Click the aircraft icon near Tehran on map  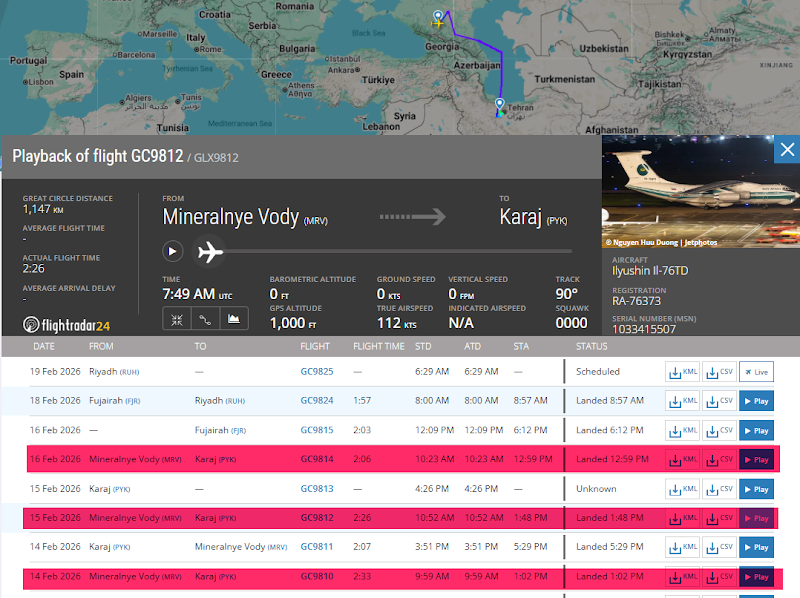point(500,103)
